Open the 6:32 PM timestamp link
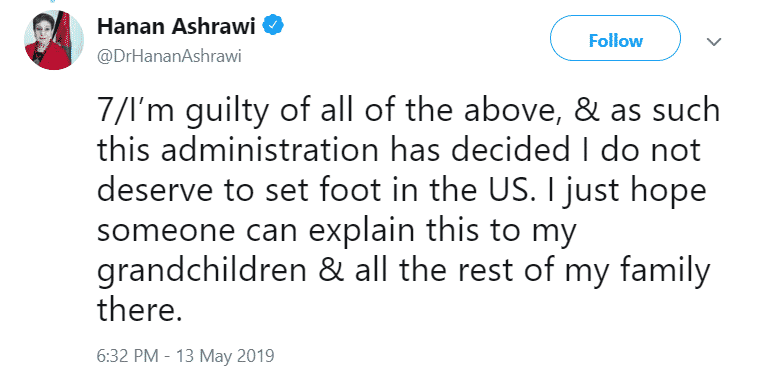 [x=127, y=356]
